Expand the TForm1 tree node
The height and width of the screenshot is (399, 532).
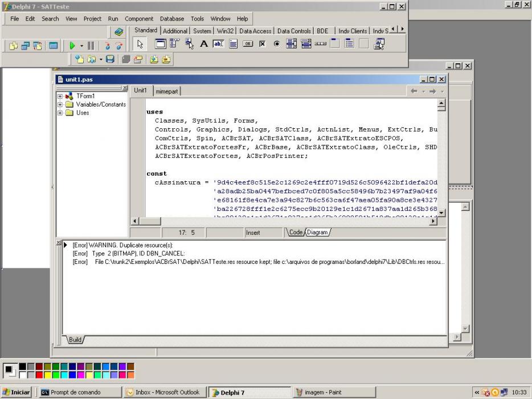pyautogui.click(x=60, y=96)
